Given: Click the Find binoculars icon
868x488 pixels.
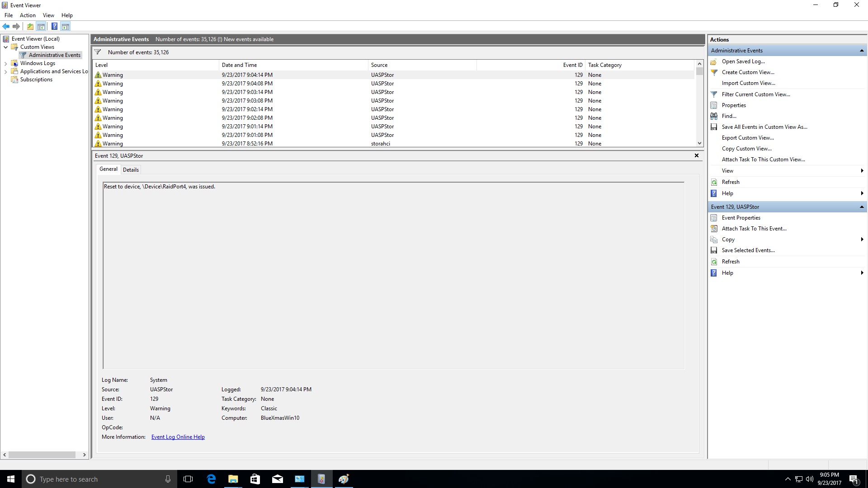Looking at the screenshot, I should click(x=714, y=116).
